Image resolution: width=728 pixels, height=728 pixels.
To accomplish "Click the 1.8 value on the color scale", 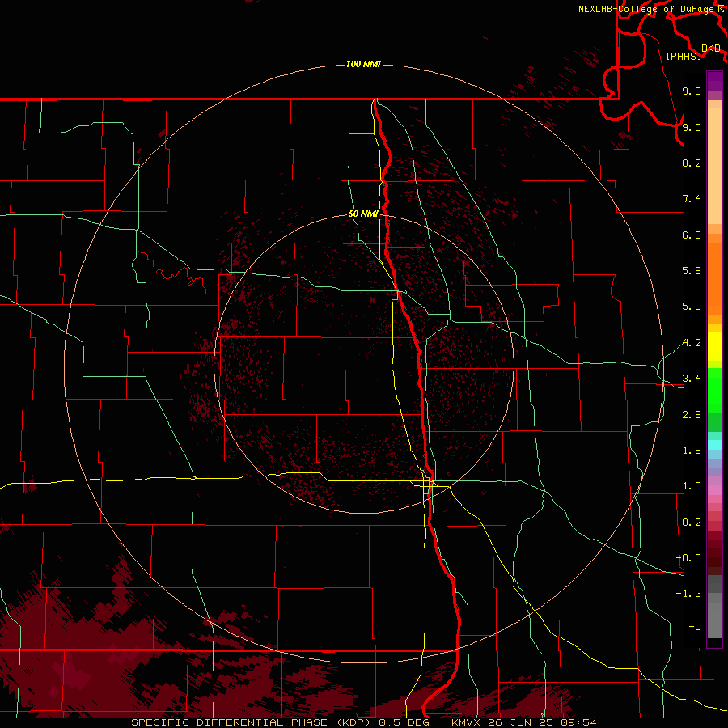I will pyautogui.click(x=692, y=451).
